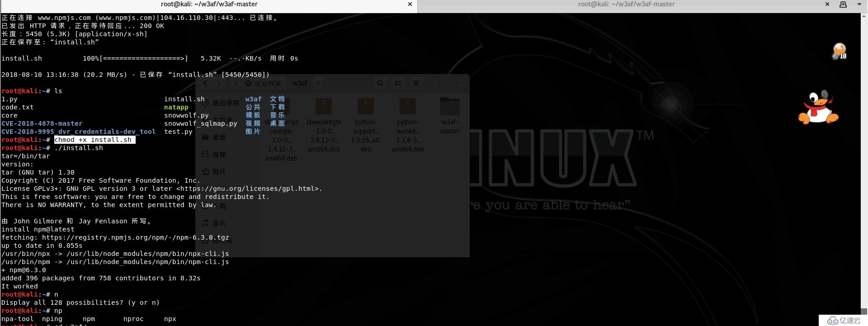
Task: Click 'Display all 128 possibilities?' line
Action: pos(80,302)
